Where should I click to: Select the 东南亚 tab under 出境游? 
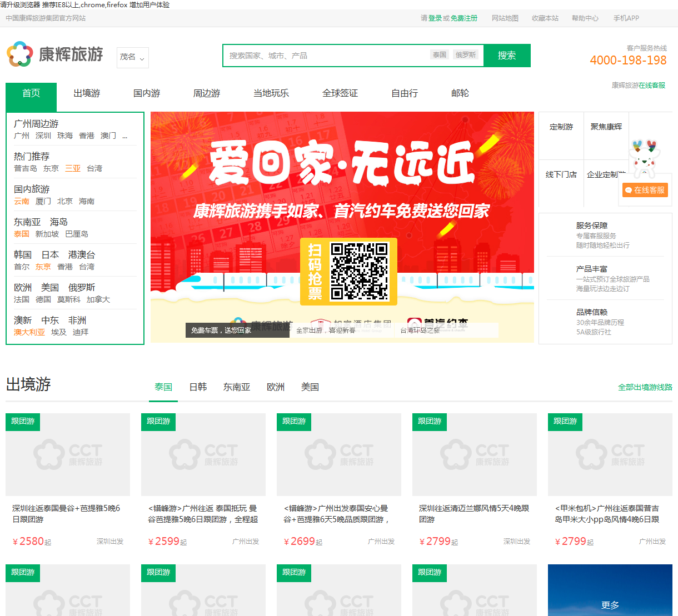point(237,387)
